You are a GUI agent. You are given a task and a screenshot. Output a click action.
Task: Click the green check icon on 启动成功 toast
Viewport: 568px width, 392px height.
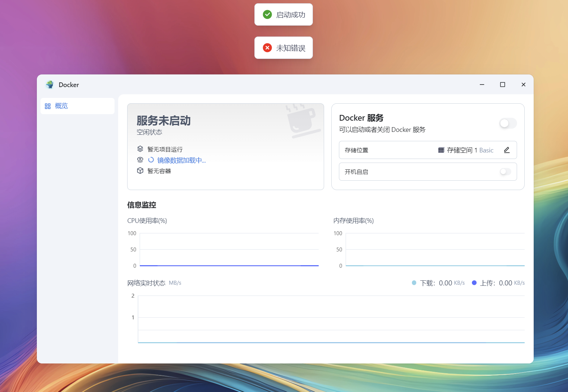click(267, 14)
